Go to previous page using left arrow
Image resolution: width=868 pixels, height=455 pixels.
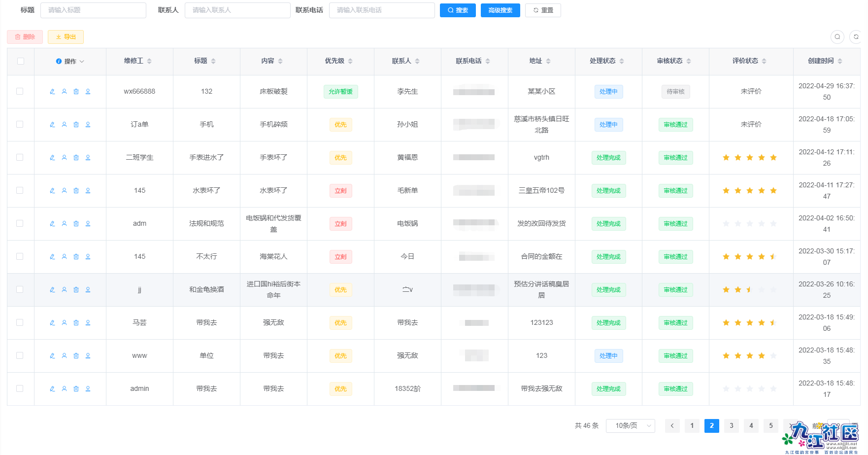672,425
